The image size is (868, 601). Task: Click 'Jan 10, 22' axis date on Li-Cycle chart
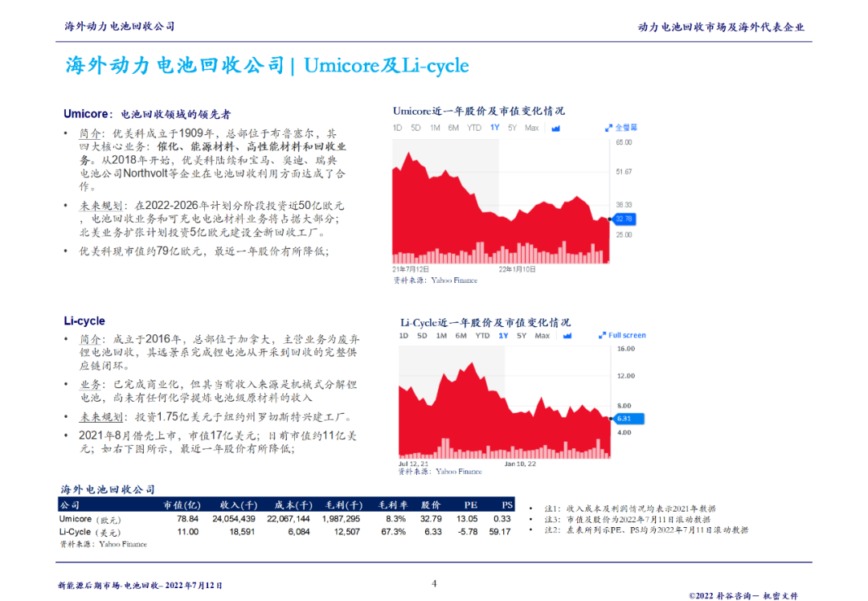pos(520,464)
